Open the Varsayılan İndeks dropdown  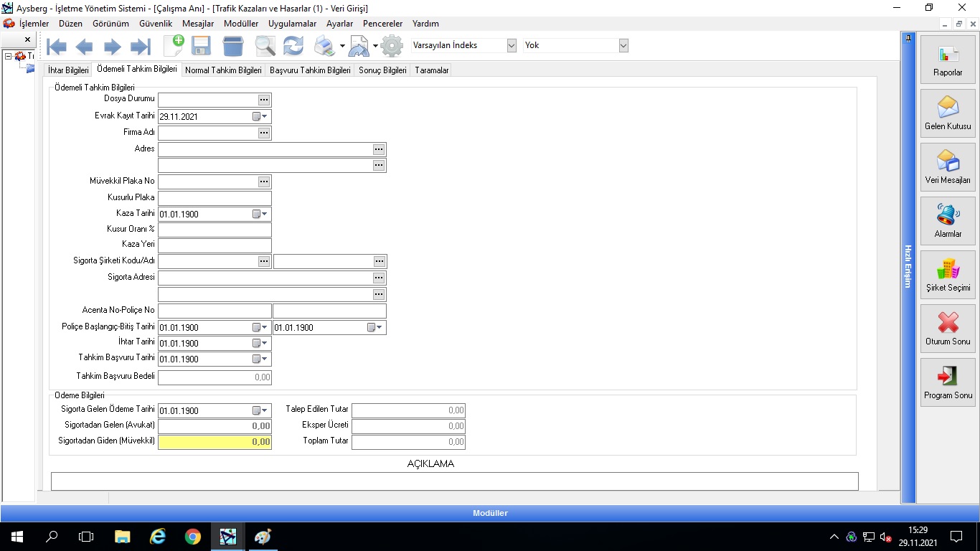pos(512,45)
